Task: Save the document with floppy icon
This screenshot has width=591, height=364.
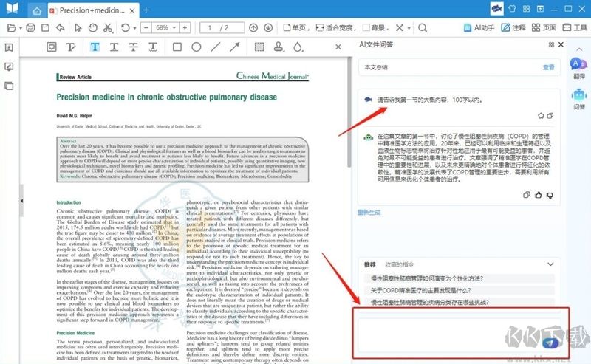Action: [45, 27]
